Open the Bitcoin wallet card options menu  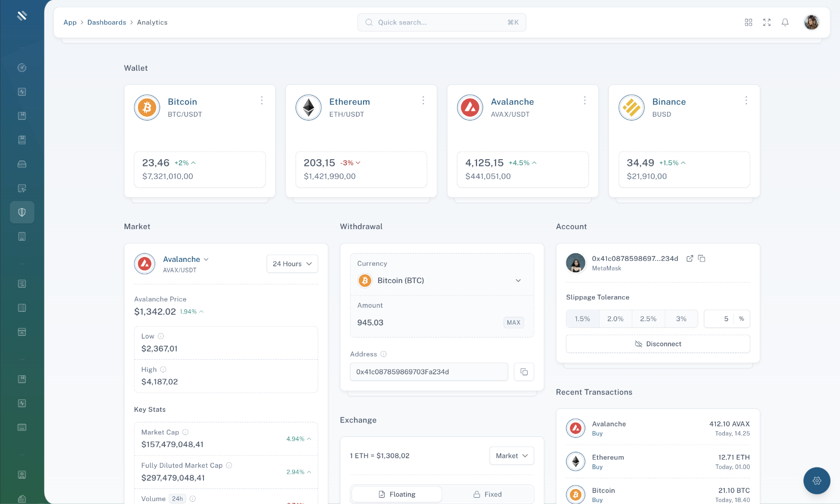[262, 100]
